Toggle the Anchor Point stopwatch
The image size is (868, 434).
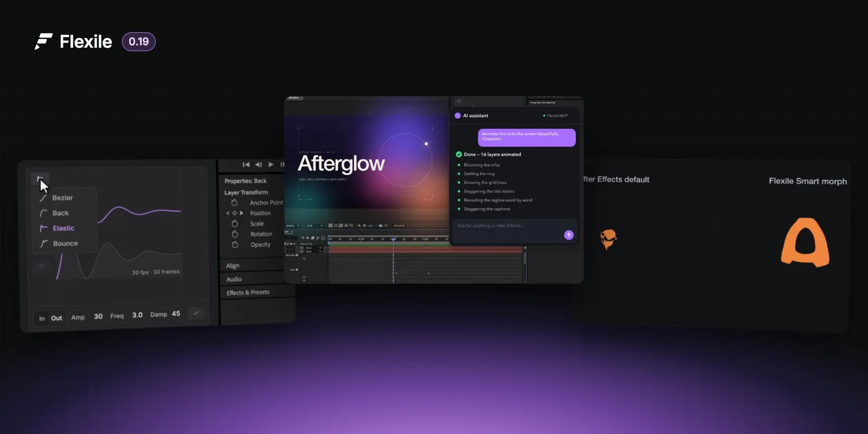tap(234, 203)
